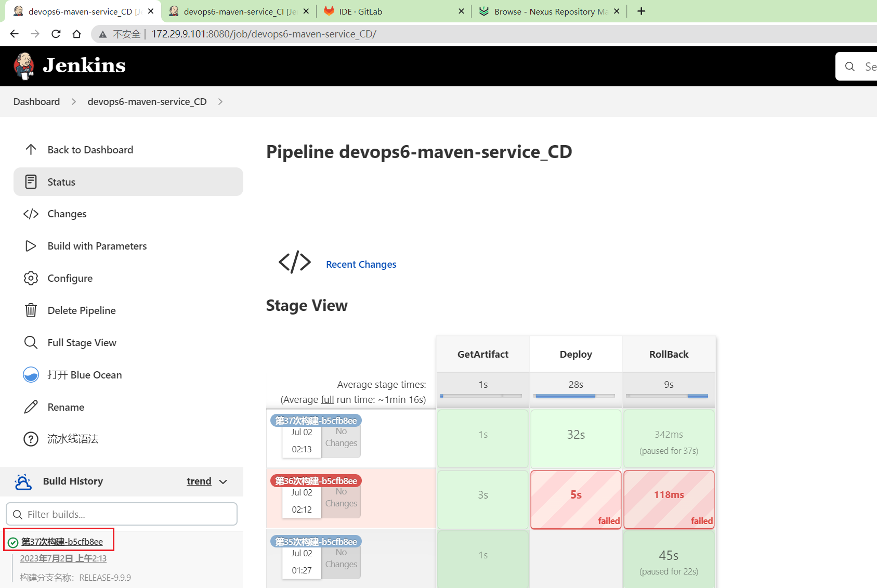Open the Status menu item
This screenshot has height=588, width=877.
(128, 181)
